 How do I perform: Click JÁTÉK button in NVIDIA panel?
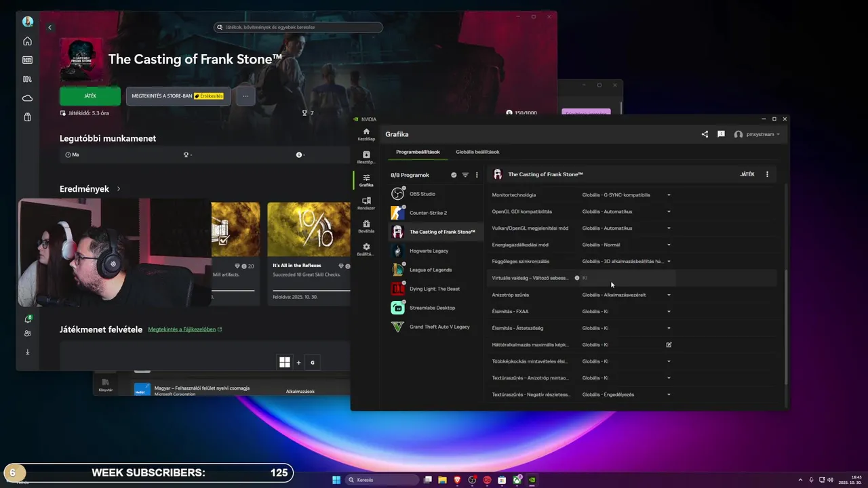[747, 174]
